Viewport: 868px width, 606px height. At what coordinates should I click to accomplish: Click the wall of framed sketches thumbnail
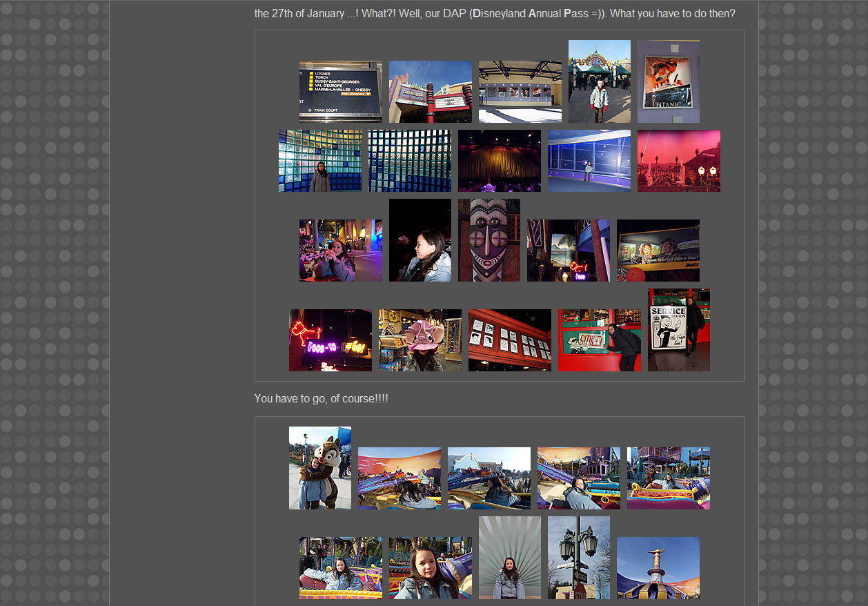[x=509, y=340]
